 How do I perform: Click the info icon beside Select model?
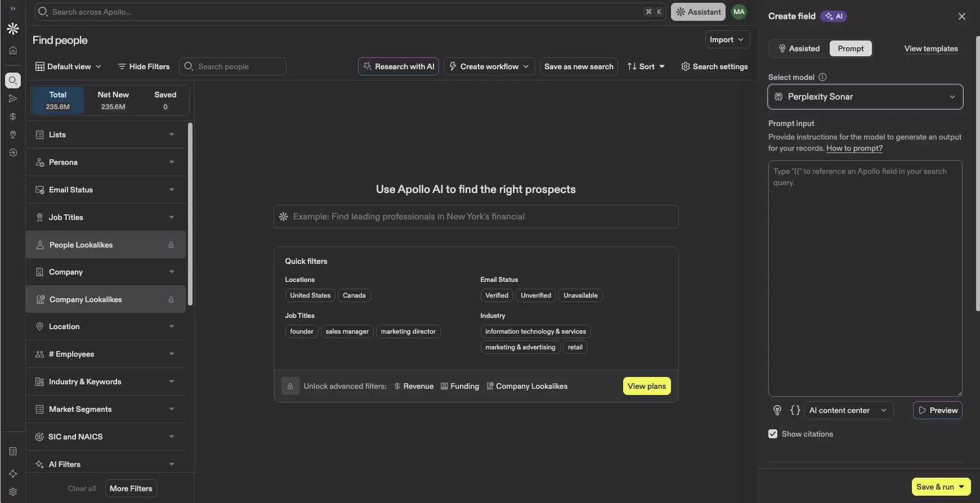[822, 77]
